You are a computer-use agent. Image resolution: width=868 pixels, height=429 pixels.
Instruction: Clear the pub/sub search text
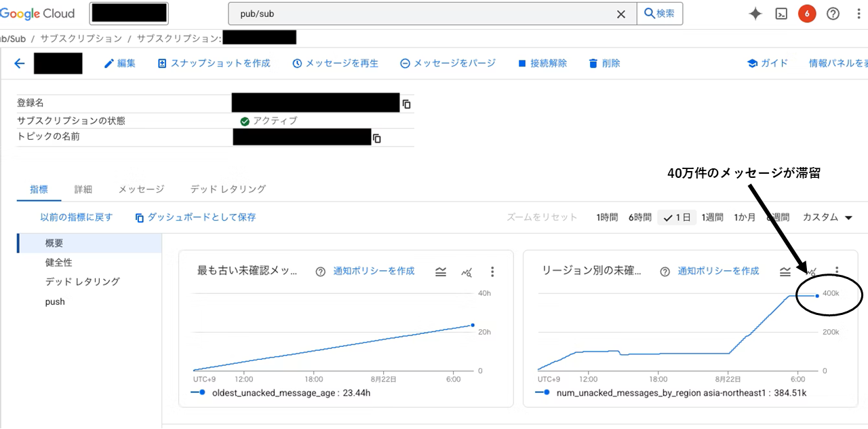[620, 14]
